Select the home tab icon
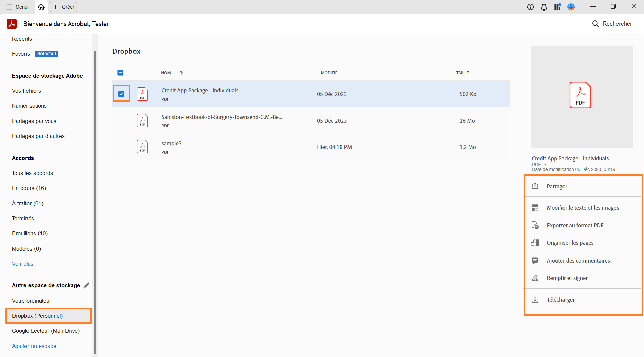The width and height of the screenshot is (644, 357). tap(41, 7)
